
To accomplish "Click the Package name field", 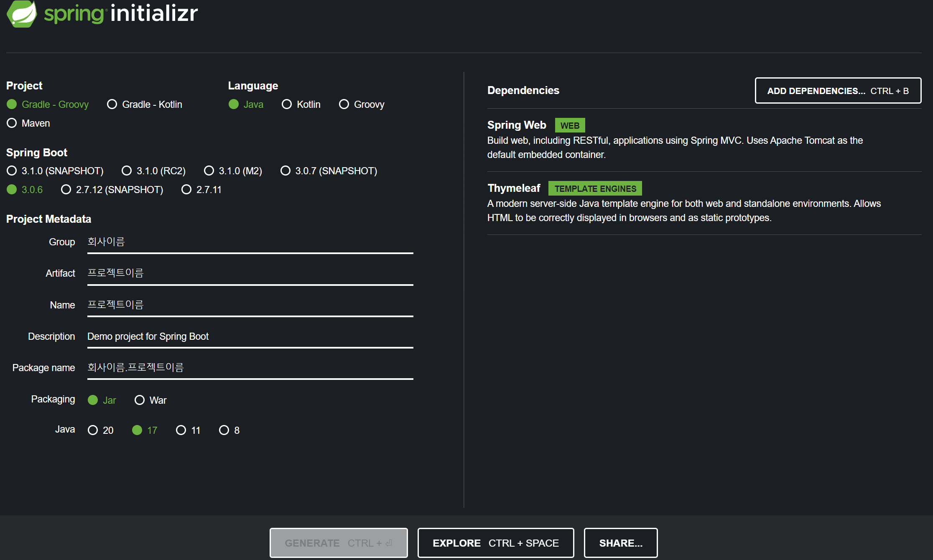I will [x=250, y=368].
